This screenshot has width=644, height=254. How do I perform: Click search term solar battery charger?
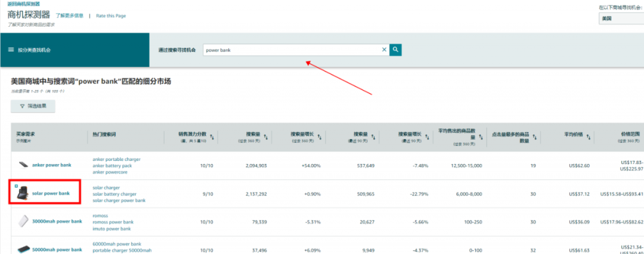pos(114,194)
